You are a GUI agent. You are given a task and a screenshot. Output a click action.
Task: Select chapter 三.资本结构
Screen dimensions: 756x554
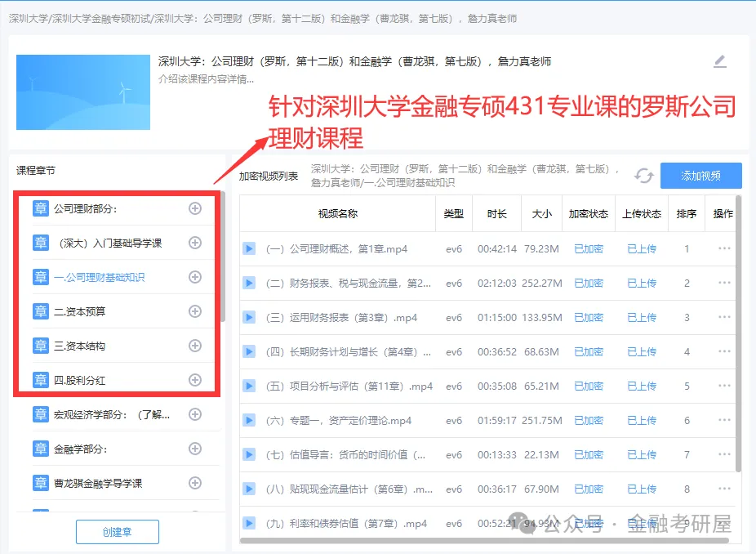(79, 346)
